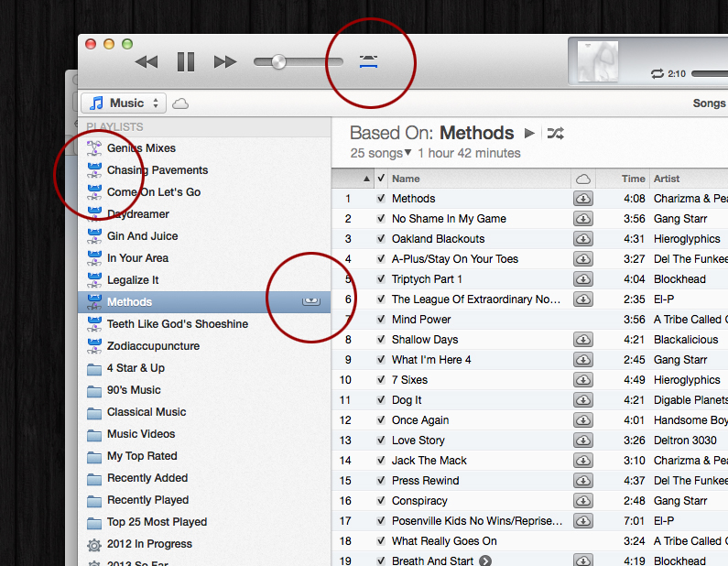Screen dimensions: 728x566
Task: Open the 25 songs limit dropdown
Action: click(x=381, y=153)
